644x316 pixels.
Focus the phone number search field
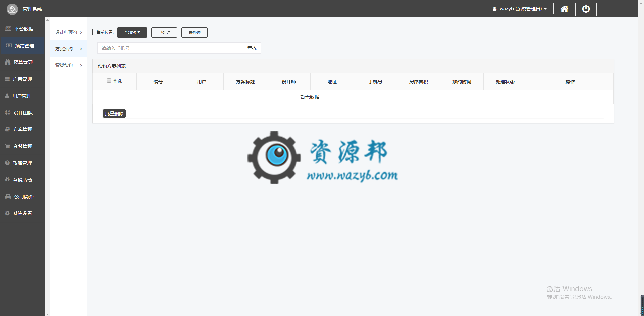point(170,48)
